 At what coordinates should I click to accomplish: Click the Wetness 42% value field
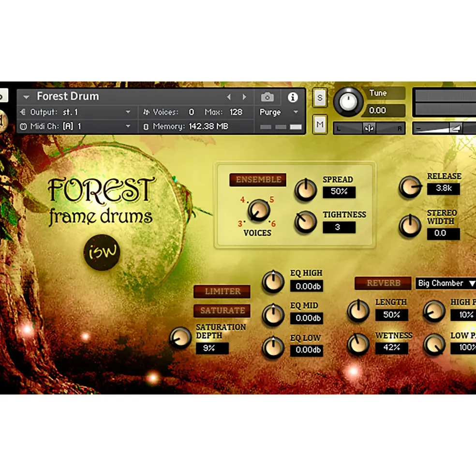pos(391,348)
